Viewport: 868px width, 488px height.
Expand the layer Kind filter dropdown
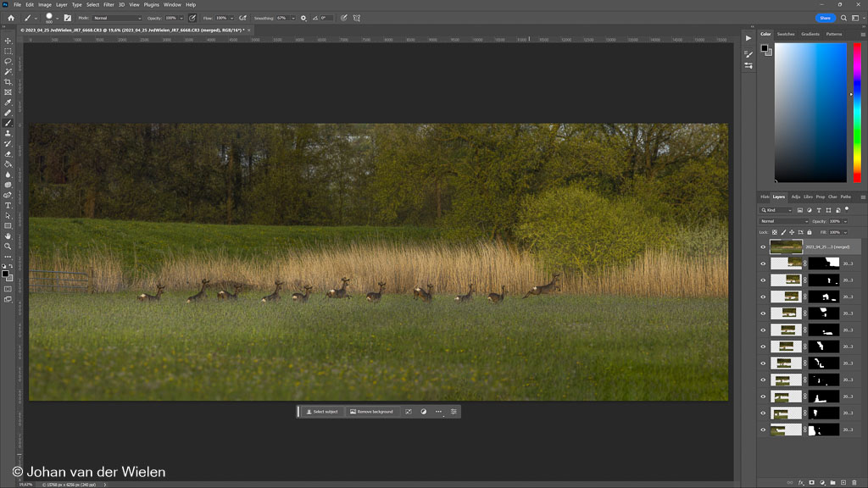(776, 210)
